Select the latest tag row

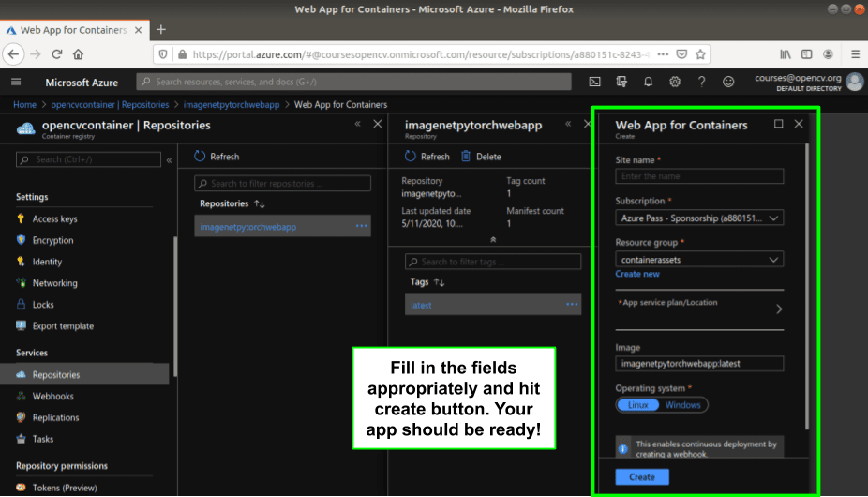pyautogui.click(x=493, y=304)
